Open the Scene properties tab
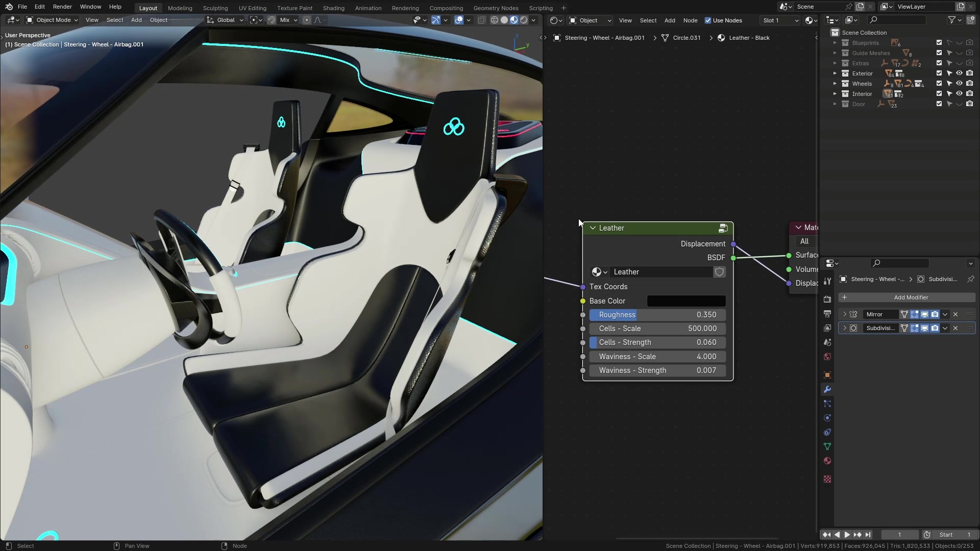Viewport: 980px width, 551px height. point(827,342)
